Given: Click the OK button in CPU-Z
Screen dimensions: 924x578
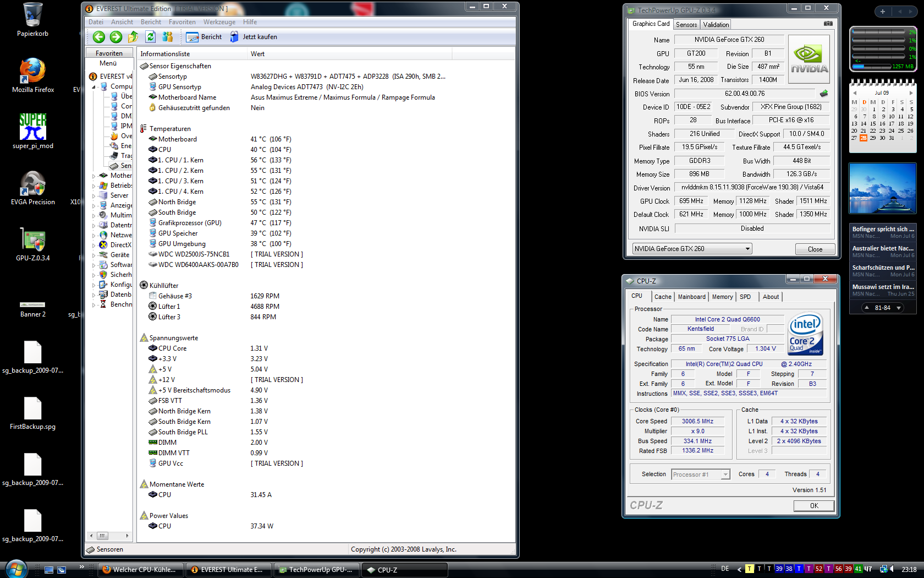Looking at the screenshot, I should 814,506.
